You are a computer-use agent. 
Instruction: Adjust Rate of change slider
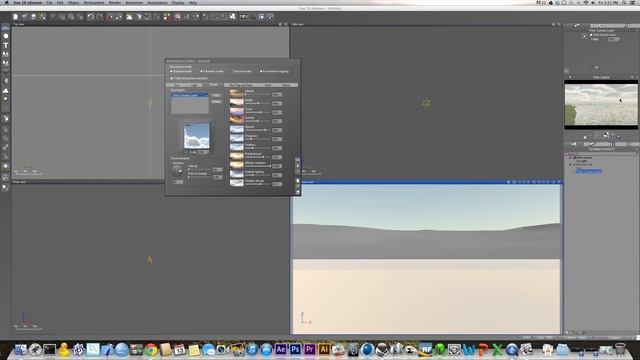199,177
